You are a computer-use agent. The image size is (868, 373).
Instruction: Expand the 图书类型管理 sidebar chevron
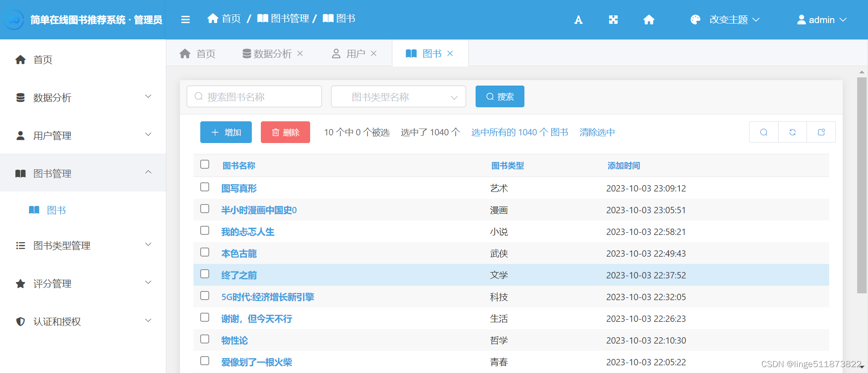(x=148, y=244)
